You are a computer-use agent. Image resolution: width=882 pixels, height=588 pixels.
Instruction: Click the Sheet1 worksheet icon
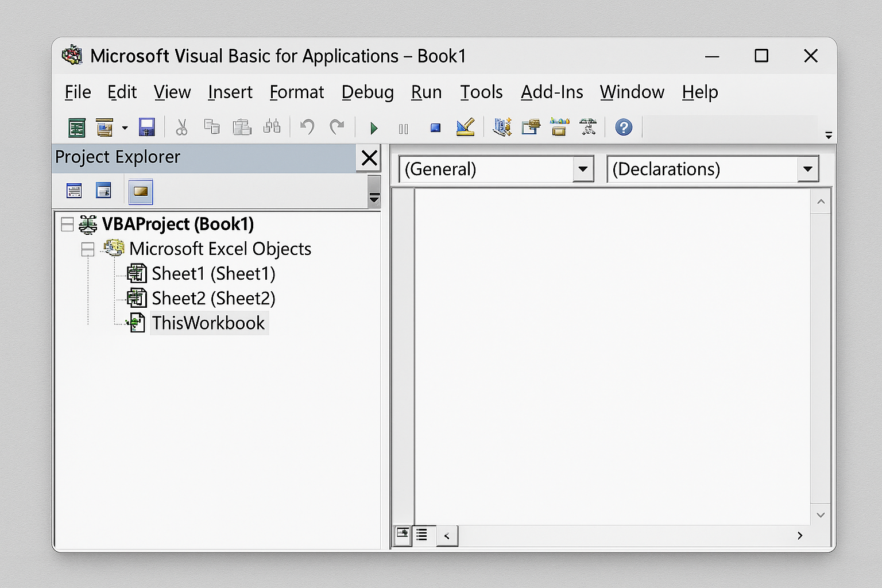pos(137,273)
